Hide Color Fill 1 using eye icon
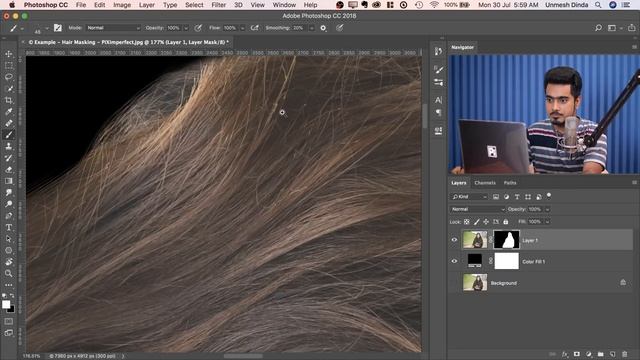The height and width of the screenshot is (360, 640). 454,261
